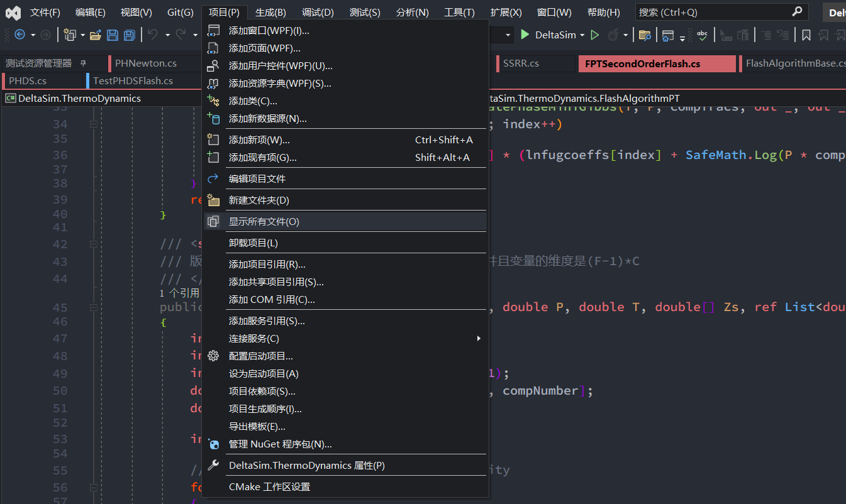Save the current file with the single disk icon
The height and width of the screenshot is (504, 846).
click(113, 35)
